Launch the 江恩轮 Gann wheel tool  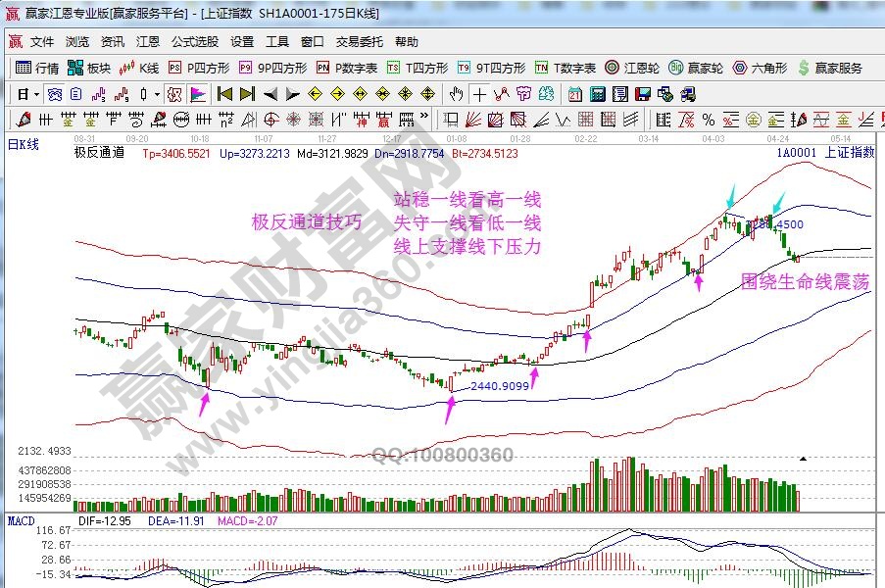click(635, 69)
